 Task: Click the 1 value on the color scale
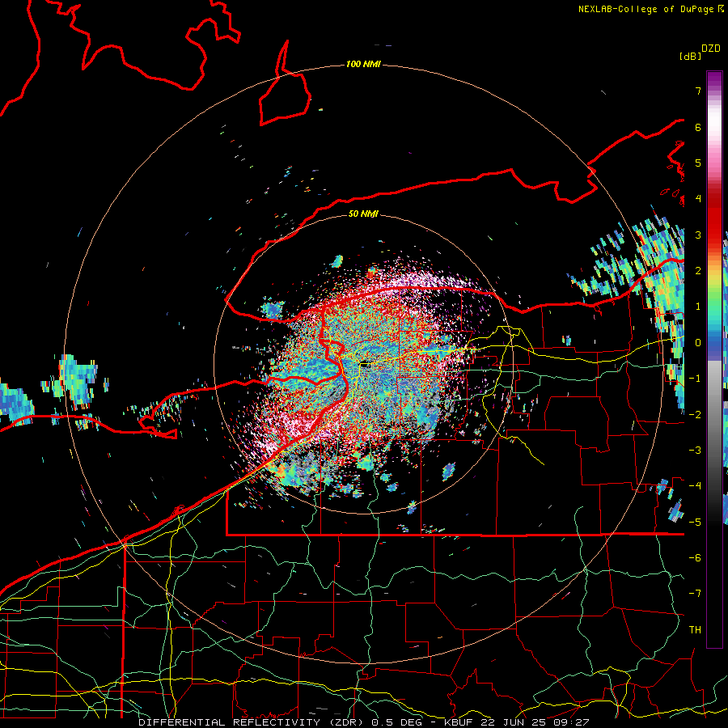698,307
